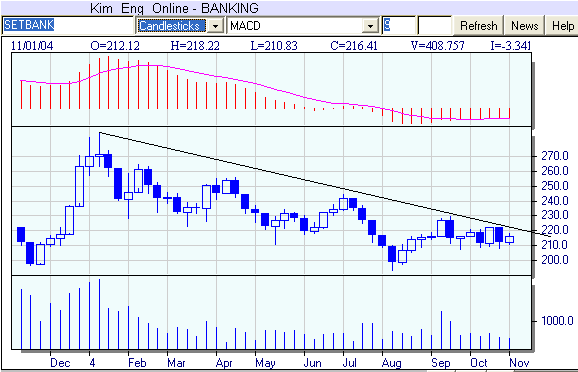Click the May month label

tap(265, 363)
